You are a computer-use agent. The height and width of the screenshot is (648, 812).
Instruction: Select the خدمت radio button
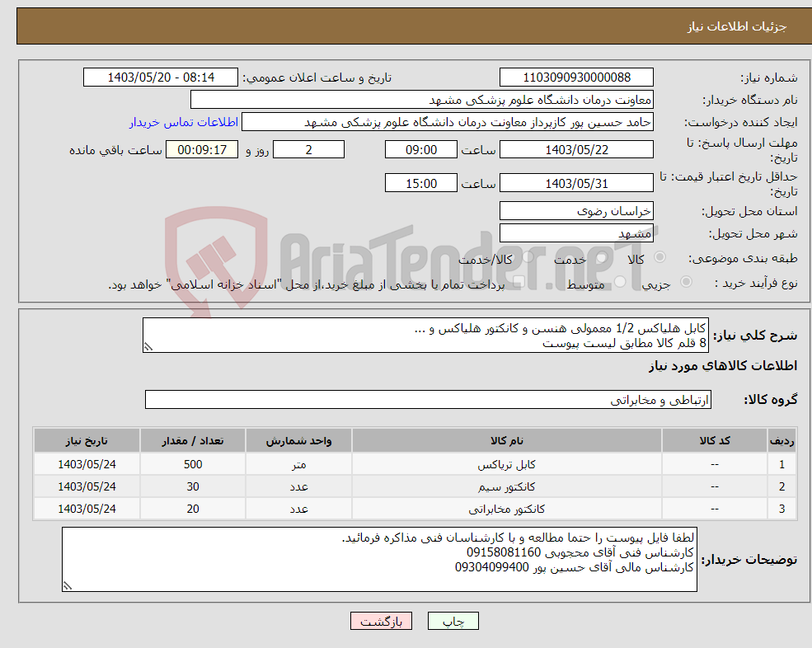click(x=601, y=257)
